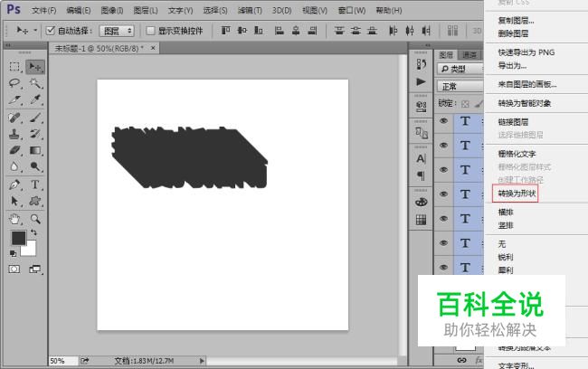The width and height of the screenshot is (588, 369).
Task: Select the Clone Stamp tool
Action: coord(14,134)
